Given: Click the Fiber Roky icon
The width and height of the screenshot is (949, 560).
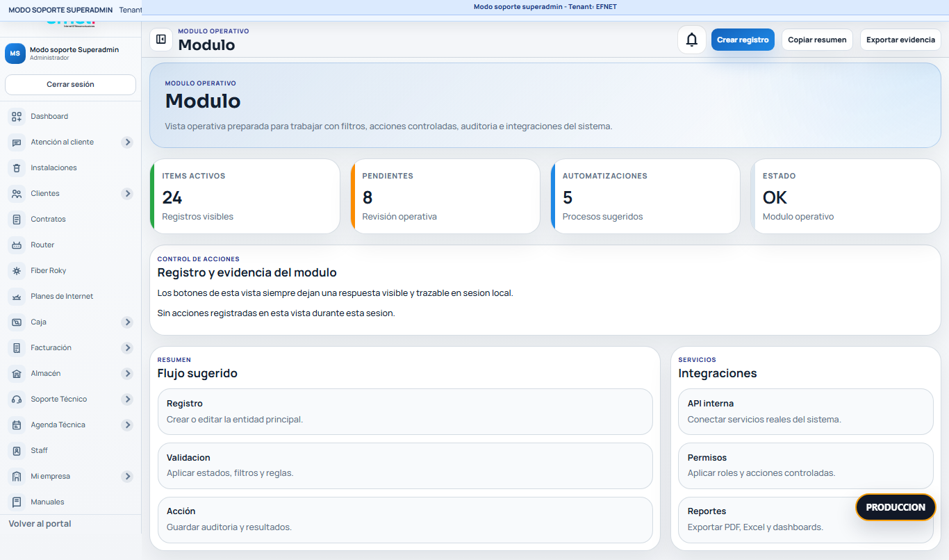Looking at the screenshot, I should coord(17,271).
